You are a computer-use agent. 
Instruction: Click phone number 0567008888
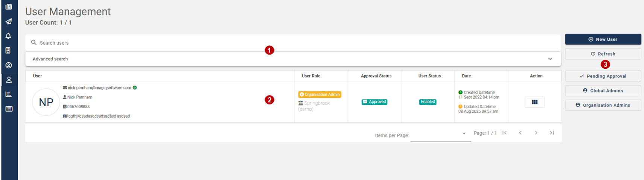(x=78, y=107)
